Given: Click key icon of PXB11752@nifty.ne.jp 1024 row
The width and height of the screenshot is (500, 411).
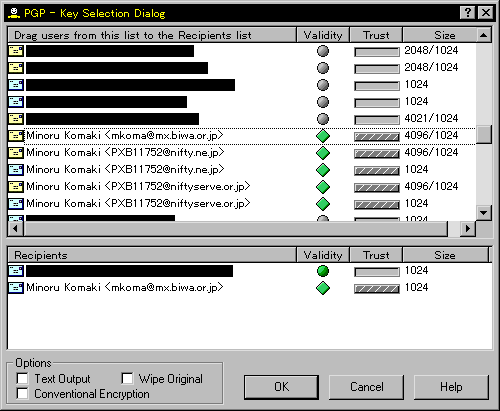Looking at the screenshot, I should pos(16,170).
